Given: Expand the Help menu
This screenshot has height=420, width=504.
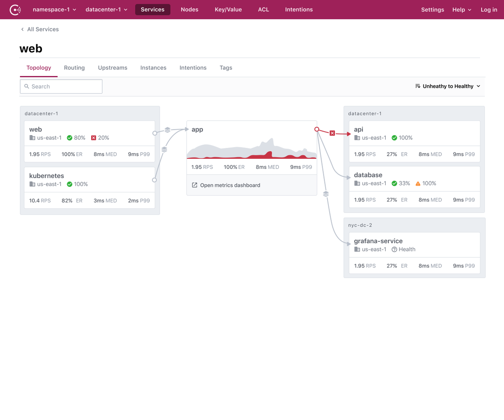Looking at the screenshot, I should pos(462,10).
